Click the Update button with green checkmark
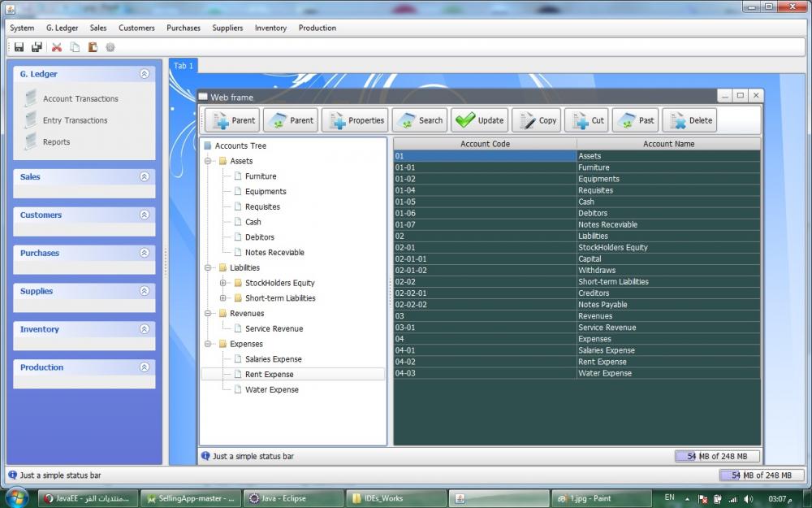Screen dimensions: 812x508 click(480, 120)
